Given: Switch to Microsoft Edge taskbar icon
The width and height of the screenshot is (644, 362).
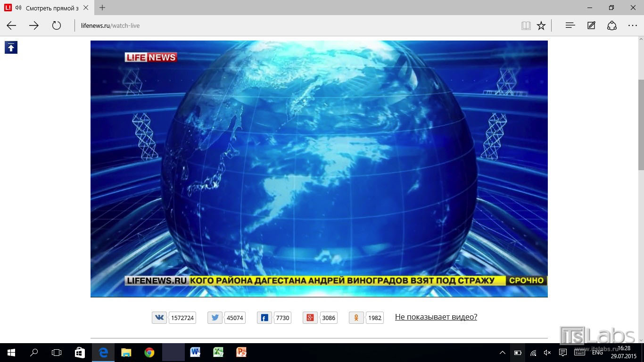Looking at the screenshot, I should (x=103, y=352).
